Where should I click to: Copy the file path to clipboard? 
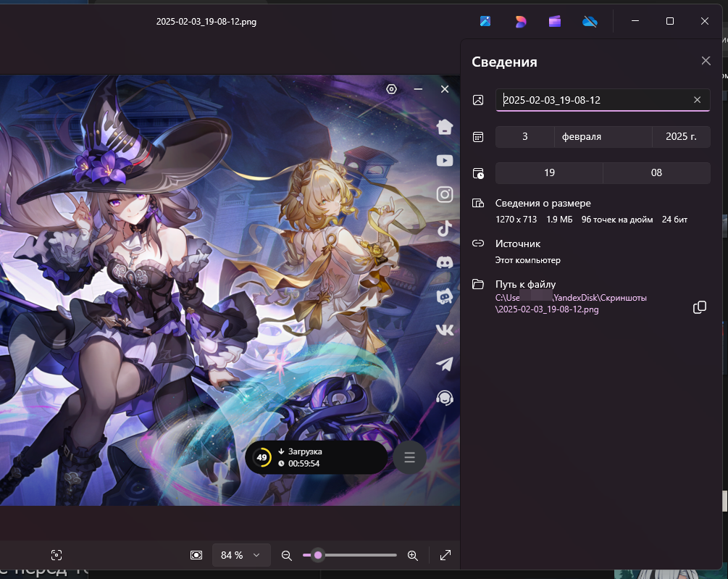pos(700,307)
